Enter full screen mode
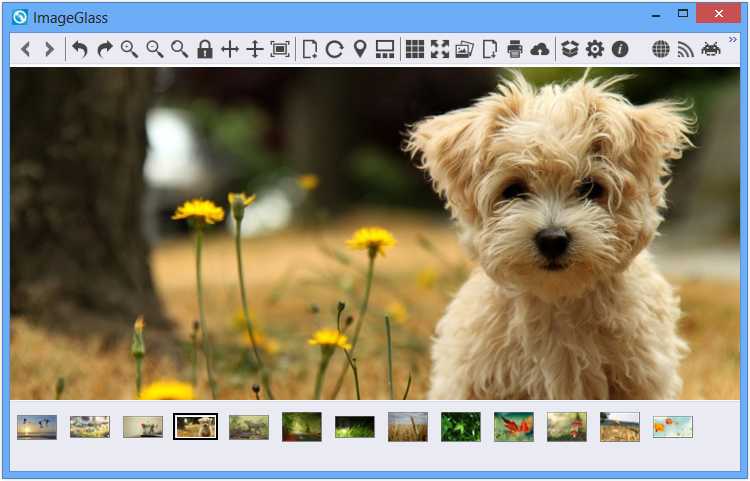Viewport: 750px width, 481px height. tap(440, 49)
